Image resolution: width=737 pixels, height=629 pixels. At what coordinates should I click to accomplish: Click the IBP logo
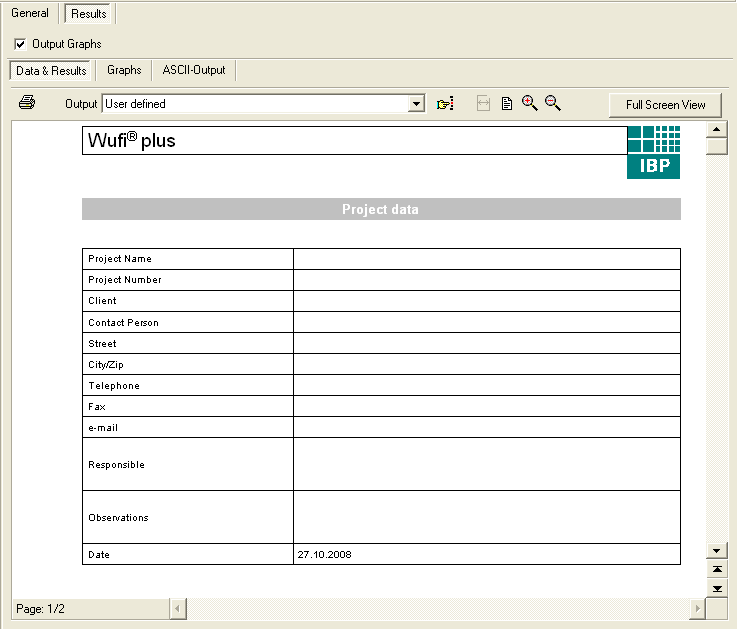tap(653, 152)
